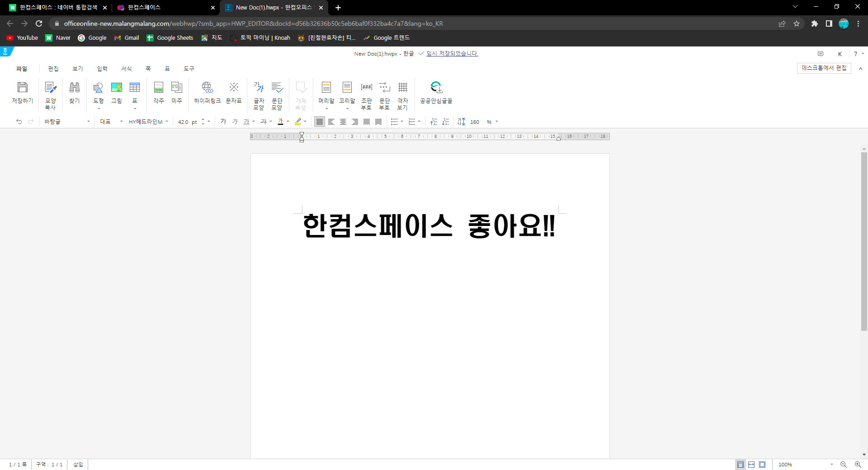Viewport: 868px width, 470px height.
Task: Click the vertical scrollbar thumb
Action: pos(864,242)
